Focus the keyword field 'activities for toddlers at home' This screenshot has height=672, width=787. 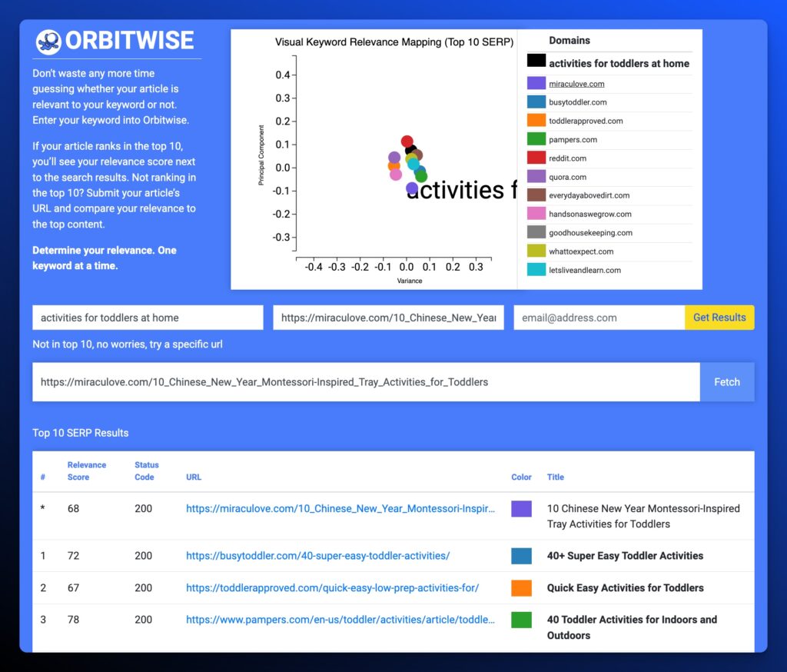coord(148,318)
